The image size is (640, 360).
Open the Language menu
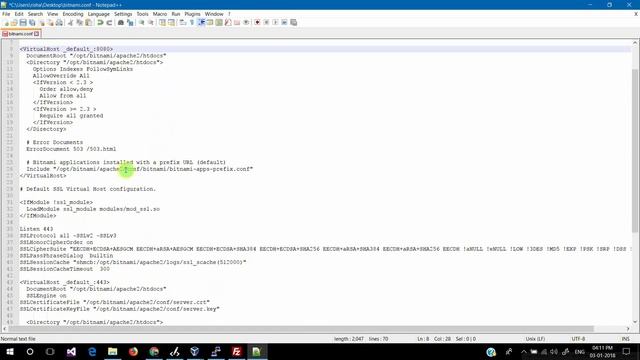98,14
